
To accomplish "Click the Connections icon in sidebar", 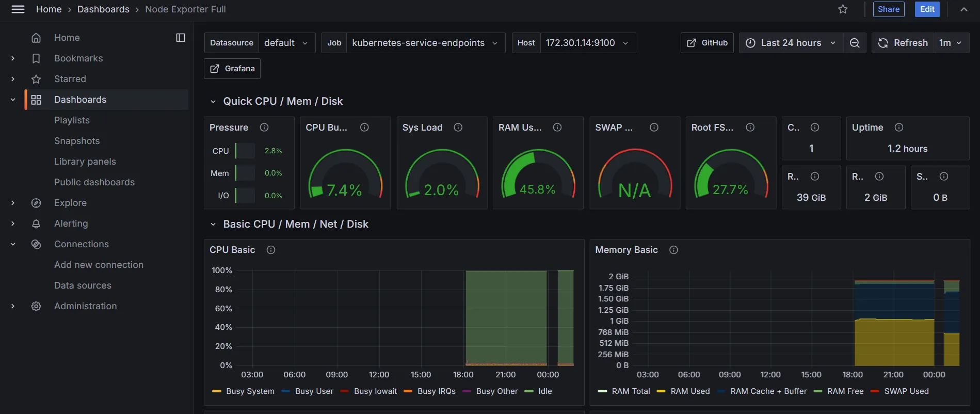I will click(x=36, y=244).
